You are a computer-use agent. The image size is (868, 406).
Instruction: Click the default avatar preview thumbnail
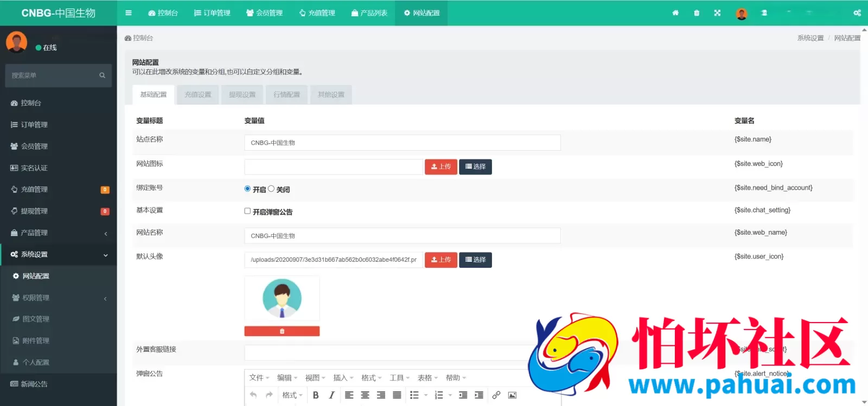[x=282, y=299]
